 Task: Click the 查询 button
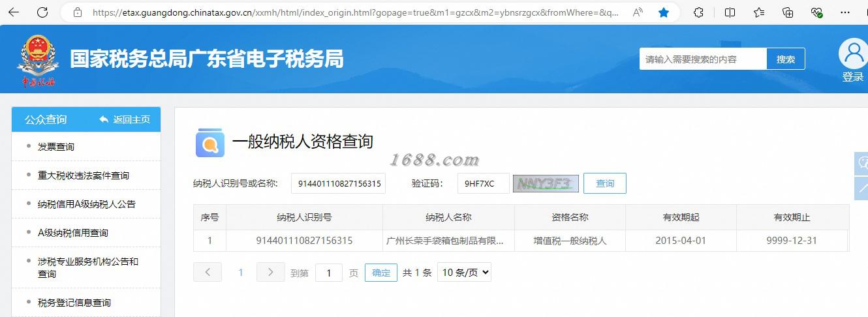[605, 183]
